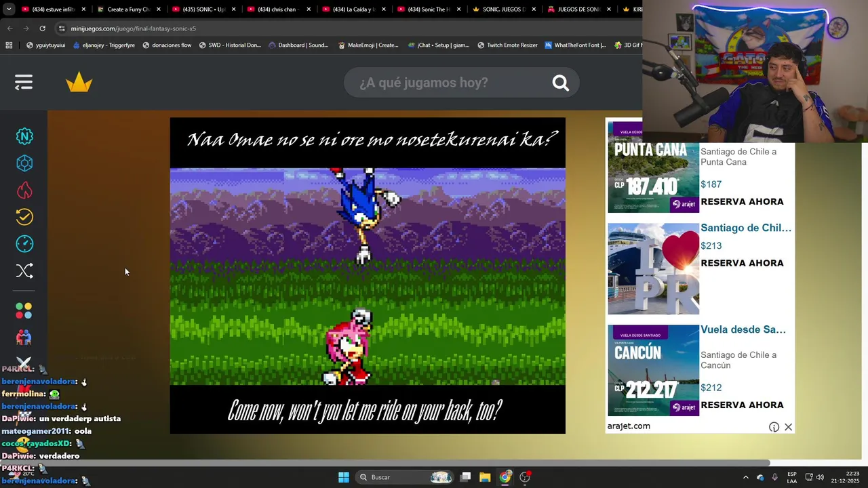Open 'Vuela desde Sa...' ad title
The height and width of the screenshot is (488, 868).
point(743,329)
